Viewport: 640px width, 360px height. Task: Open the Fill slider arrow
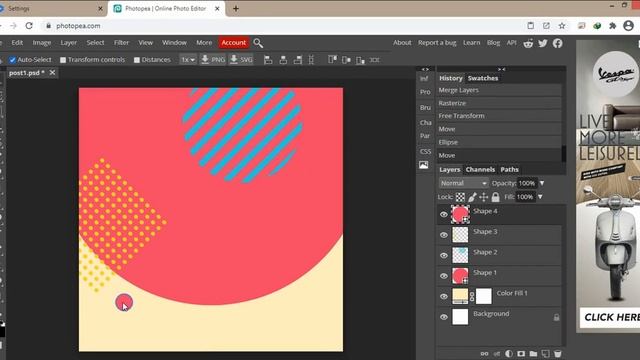(x=540, y=197)
